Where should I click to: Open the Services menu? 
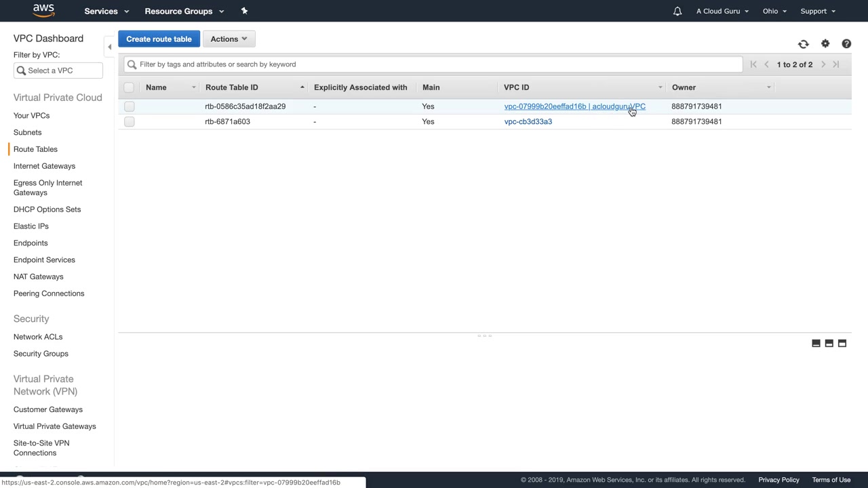106,11
